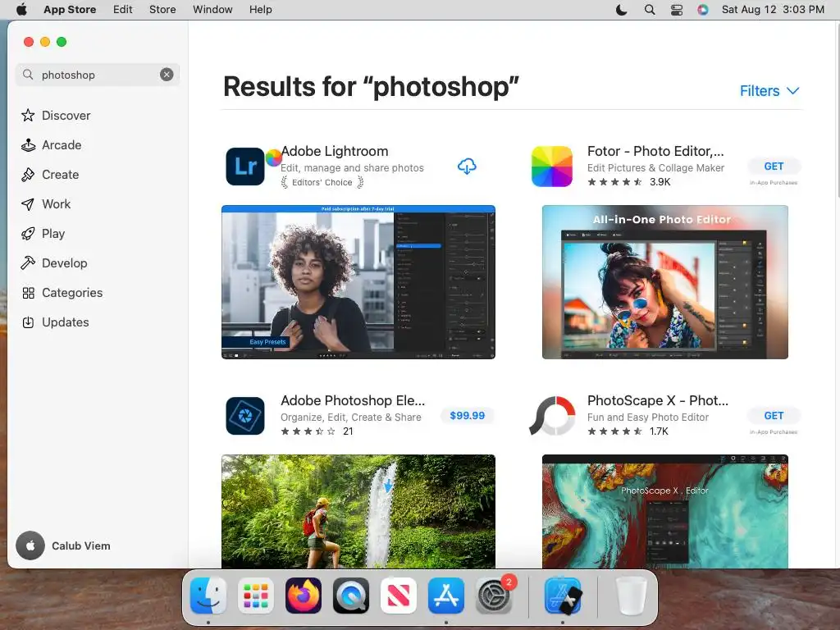Screen dimensions: 840x630
Task: Go to the Create category
Action: point(50,174)
